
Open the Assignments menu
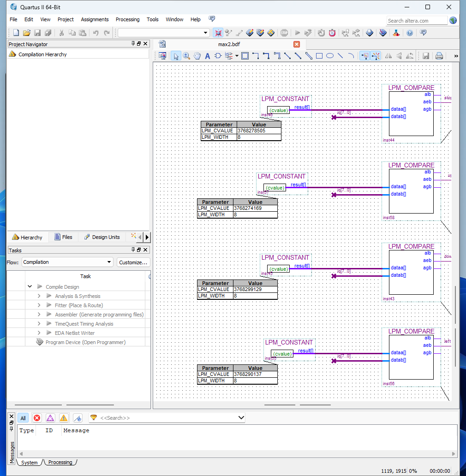[95, 19]
